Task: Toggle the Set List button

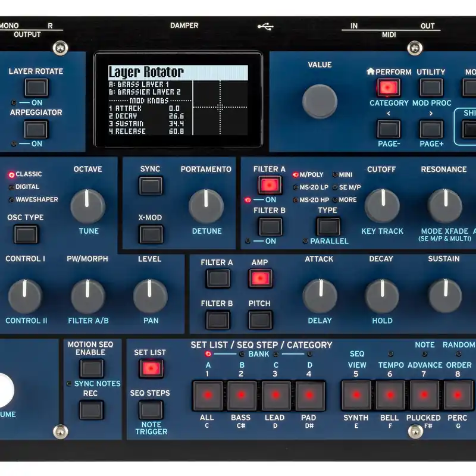Action: pos(151,368)
